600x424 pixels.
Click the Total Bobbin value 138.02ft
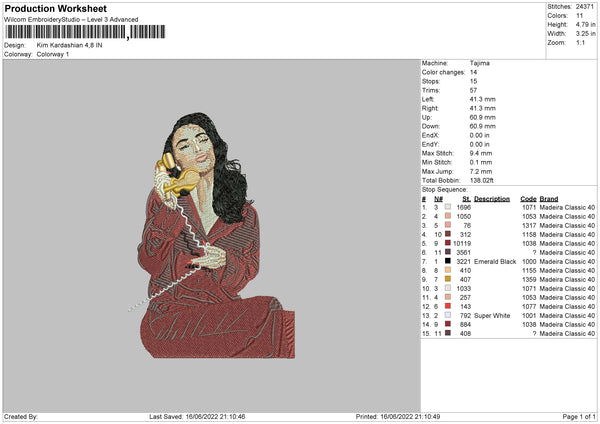pyautogui.click(x=481, y=180)
